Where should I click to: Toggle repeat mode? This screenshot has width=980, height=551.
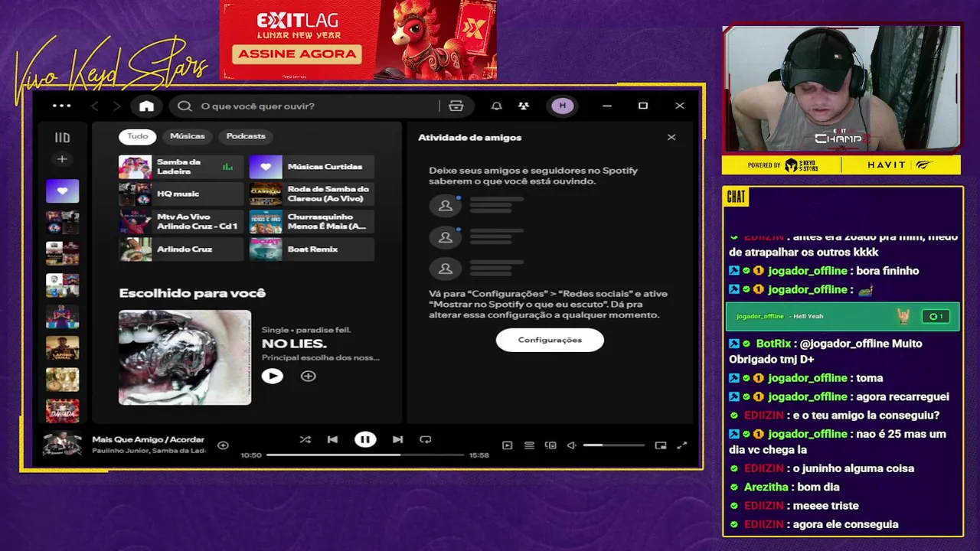coord(426,439)
